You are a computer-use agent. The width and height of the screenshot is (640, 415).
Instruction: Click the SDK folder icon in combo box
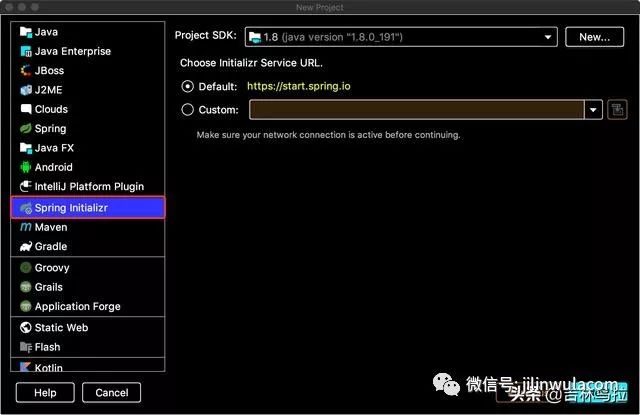point(255,38)
